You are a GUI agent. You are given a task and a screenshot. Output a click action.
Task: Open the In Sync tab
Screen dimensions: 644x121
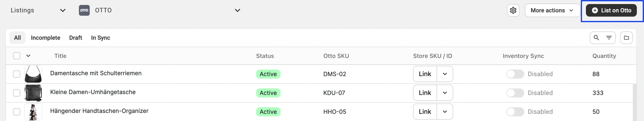click(100, 38)
